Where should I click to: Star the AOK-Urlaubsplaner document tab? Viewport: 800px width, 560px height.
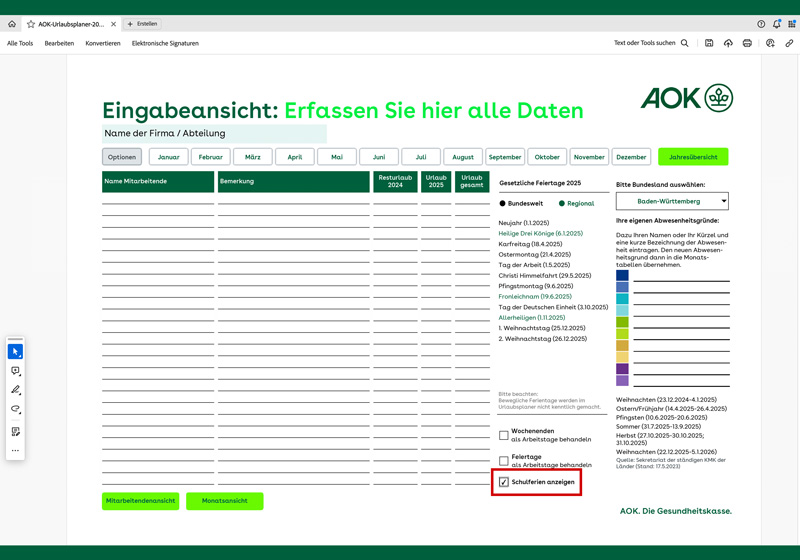[x=31, y=24]
